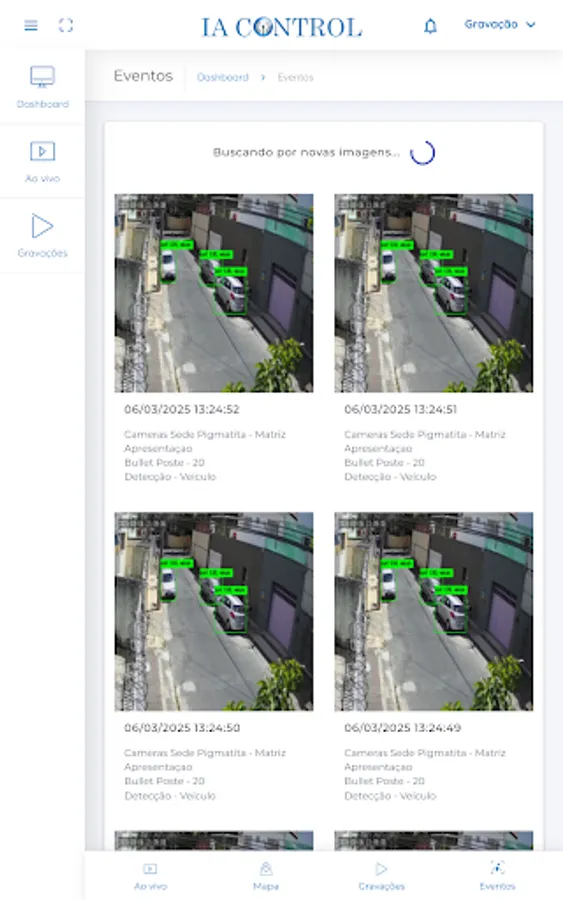563x900 pixels.
Task: Click the loading spinner indicator
Action: pyautogui.click(x=422, y=153)
